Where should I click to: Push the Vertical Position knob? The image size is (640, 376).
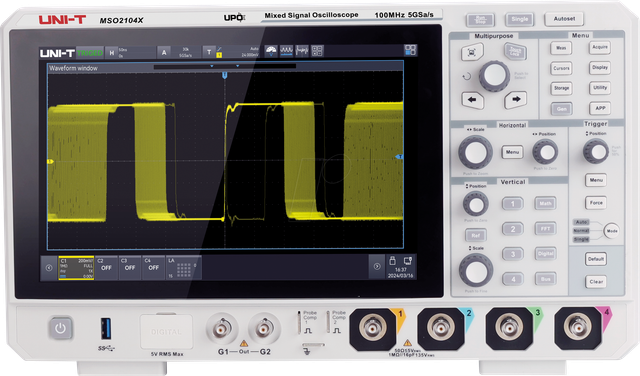coord(476,204)
